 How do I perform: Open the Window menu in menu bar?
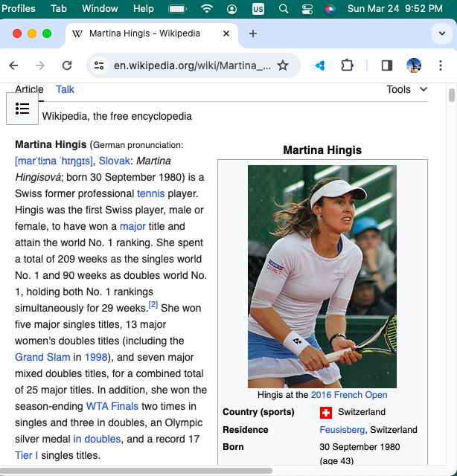click(x=100, y=9)
